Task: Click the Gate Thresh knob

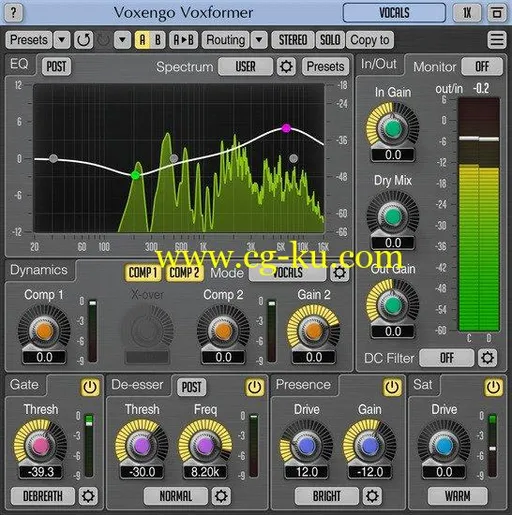Action: 40,445
